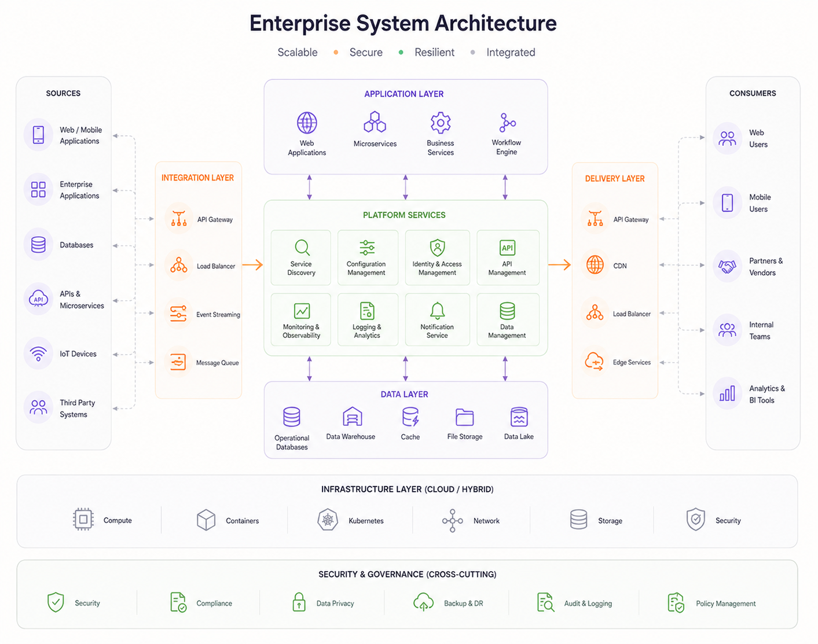Select the IoT Devices wifi icon
This screenshot has height=644, width=818.
tap(38, 354)
